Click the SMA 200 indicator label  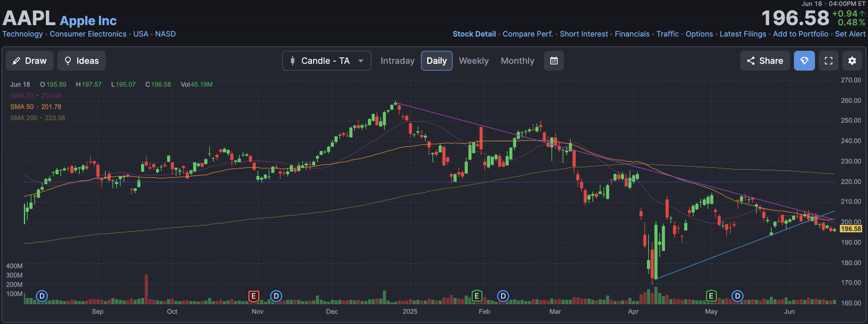coord(24,118)
